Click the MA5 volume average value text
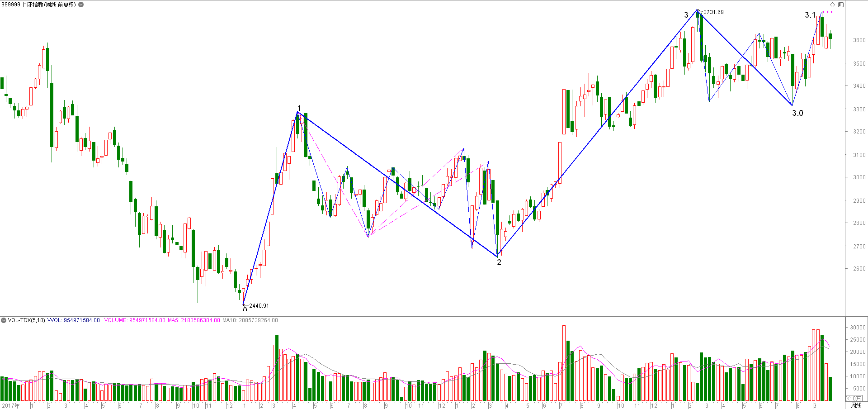Viewport: 868px width, 409px height. tap(194, 320)
